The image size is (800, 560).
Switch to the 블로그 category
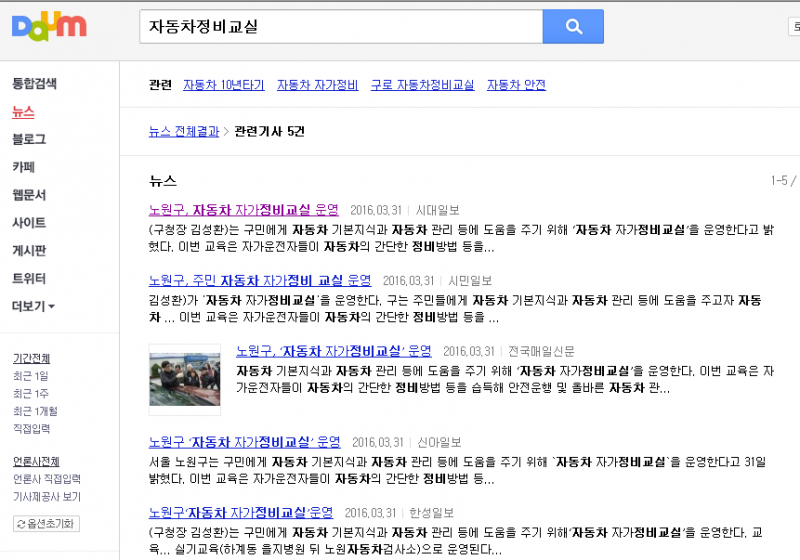(29, 139)
